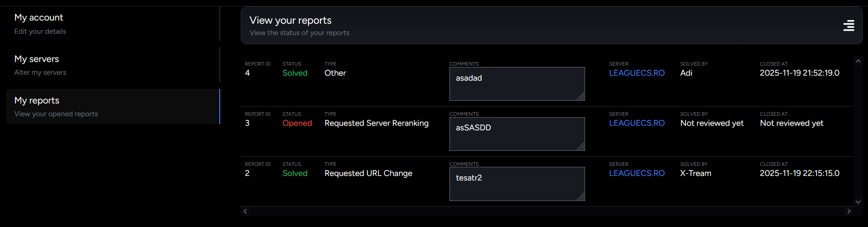The height and width of the screenshot is (227, 868).
Task: Visit LEAGUECS.RO server from report 2
Action: tap(636, 173)
